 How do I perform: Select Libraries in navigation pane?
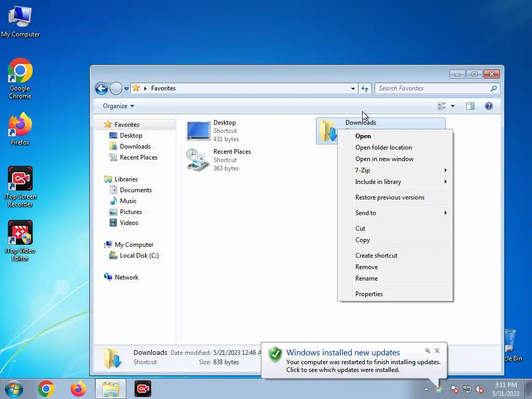click(x=126, y=179)
